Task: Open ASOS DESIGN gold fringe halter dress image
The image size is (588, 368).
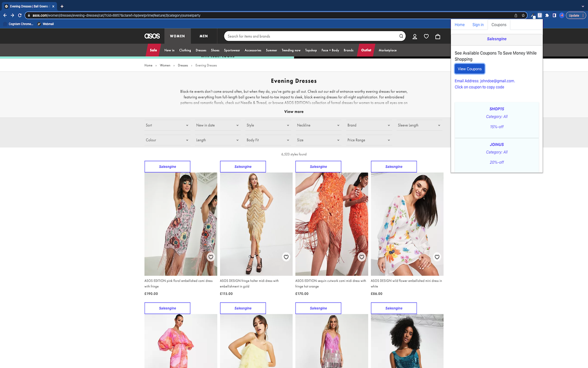Action: pyautogui.click(x=256, y=224)
